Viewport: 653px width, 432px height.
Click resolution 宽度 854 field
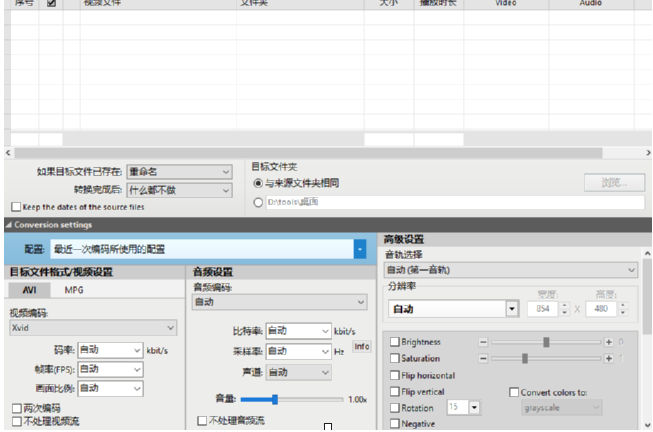point(543,309)
